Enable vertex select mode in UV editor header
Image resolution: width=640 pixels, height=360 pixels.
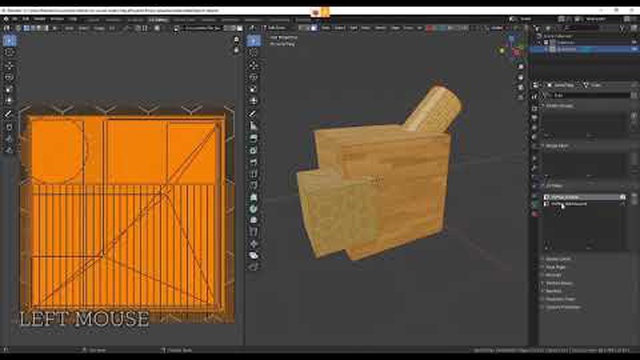27,28
